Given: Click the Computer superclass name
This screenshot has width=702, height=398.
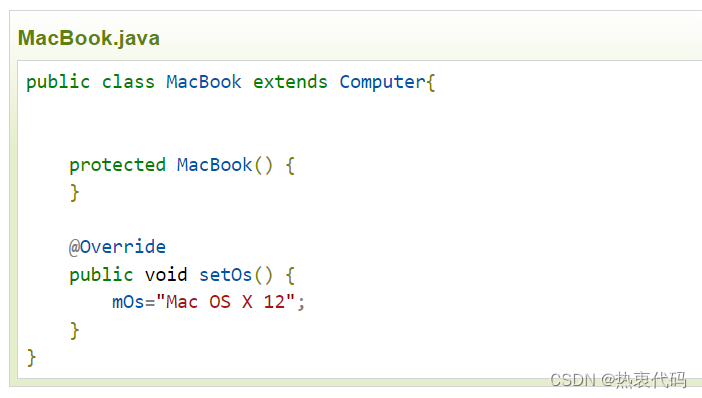Looking at the screenshot, I should [x=382, y=82].
